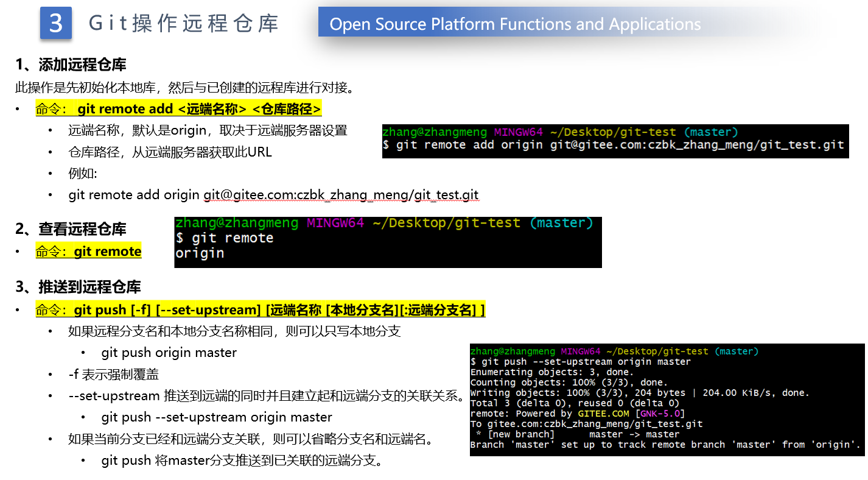
Task: Click 'git push --set-upstream origin master' bullet
Action: point(216,417)
